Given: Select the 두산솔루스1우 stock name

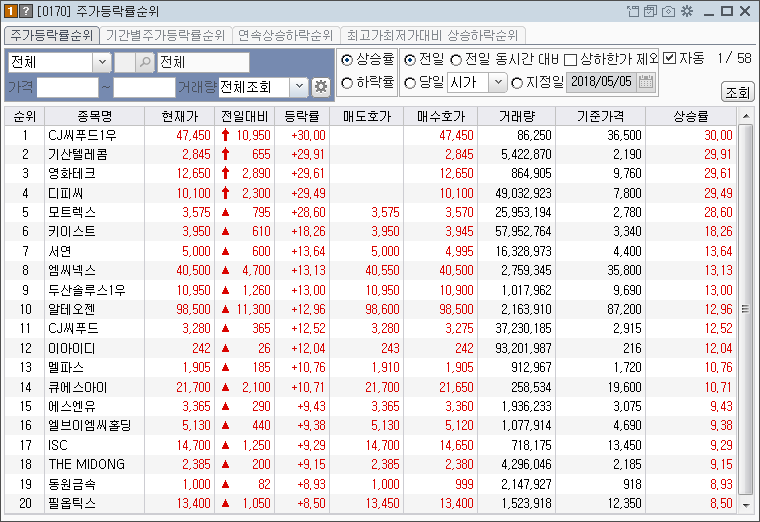Looking at the screenshot, I should [x=87, y=290].
